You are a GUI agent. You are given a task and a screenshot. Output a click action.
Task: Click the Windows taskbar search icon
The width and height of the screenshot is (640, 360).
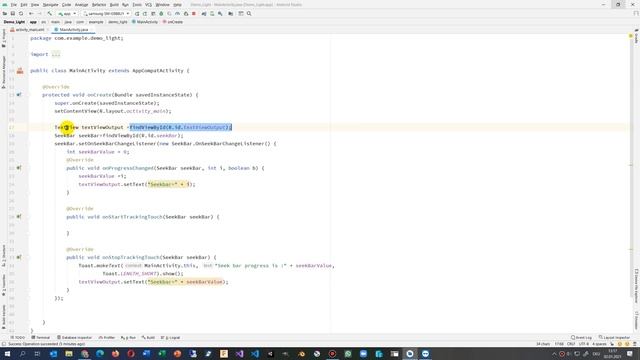pyautogui.click(x=22, y=354)
